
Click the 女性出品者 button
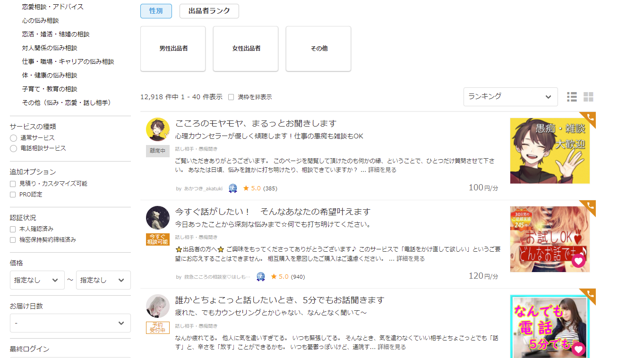(x=245, y=48)
